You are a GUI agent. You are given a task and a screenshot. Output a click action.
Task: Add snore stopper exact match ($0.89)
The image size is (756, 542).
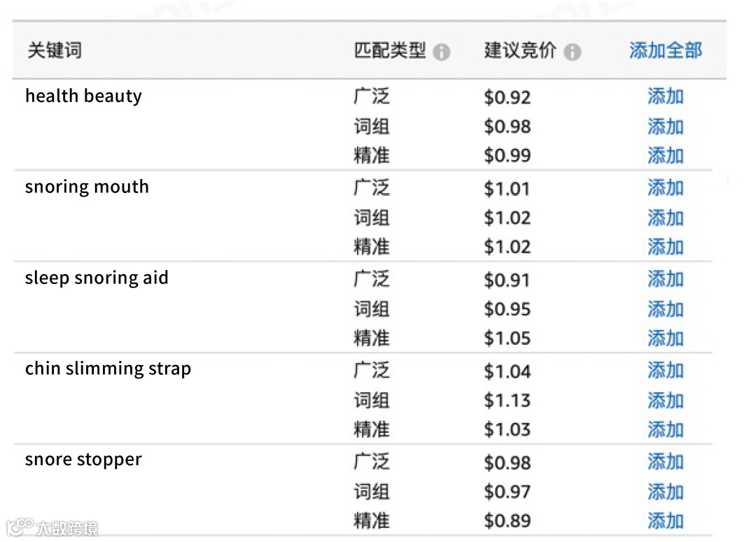point(666,521)
